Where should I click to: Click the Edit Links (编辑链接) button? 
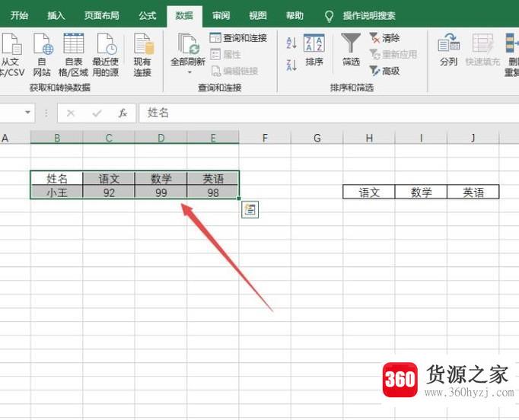(x=234, y=71)
